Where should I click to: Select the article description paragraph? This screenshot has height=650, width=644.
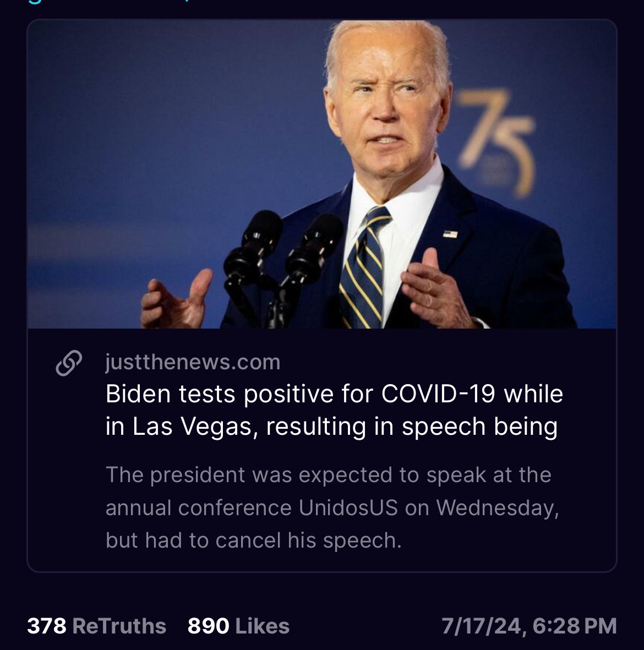332,507
